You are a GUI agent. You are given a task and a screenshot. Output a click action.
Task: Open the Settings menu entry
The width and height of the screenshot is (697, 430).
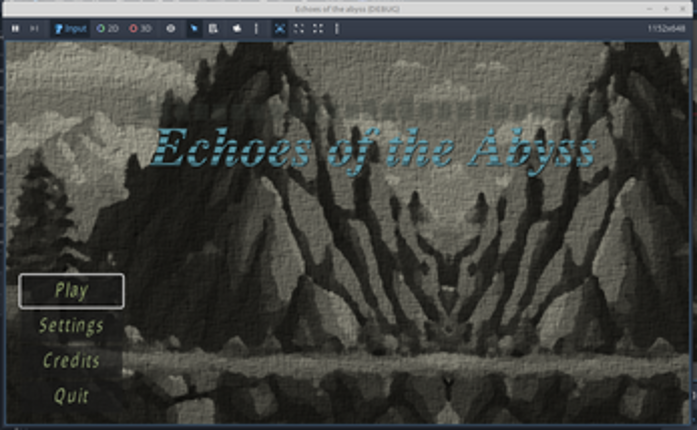point(72,326)
